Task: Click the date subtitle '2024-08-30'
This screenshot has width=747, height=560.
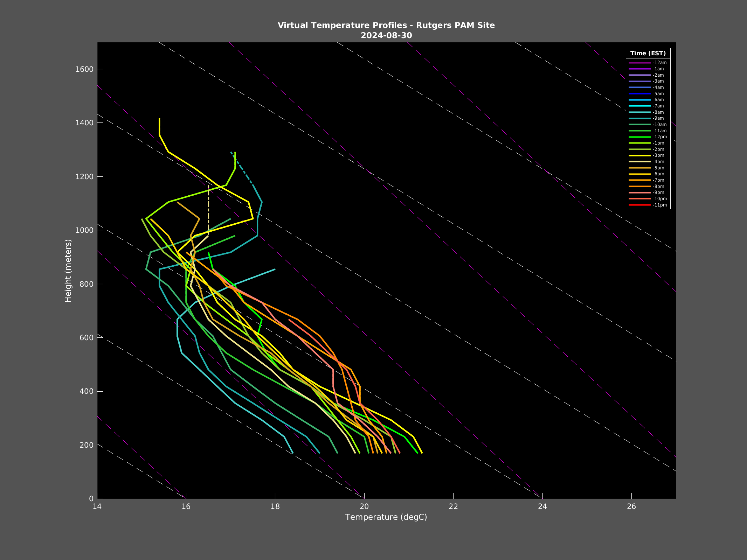Action: [386, 35]
